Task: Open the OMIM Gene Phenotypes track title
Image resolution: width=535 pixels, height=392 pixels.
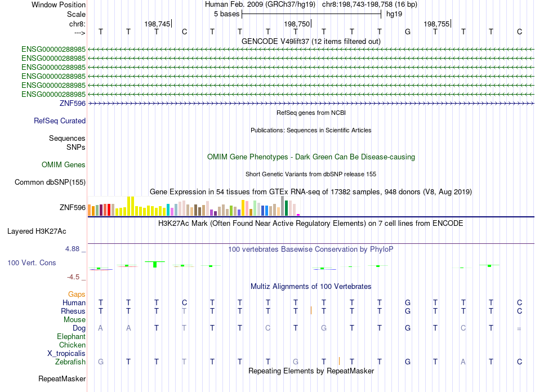Action: [x=311, y=157]
